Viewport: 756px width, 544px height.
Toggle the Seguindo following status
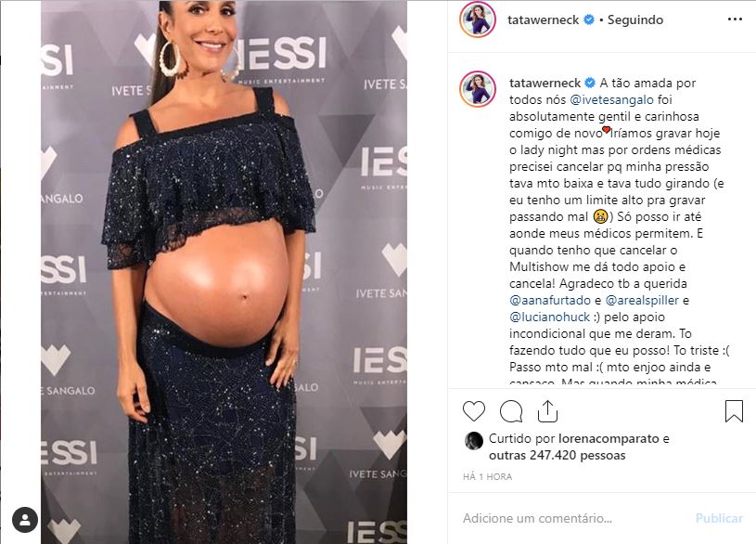(x=635, y=19)
